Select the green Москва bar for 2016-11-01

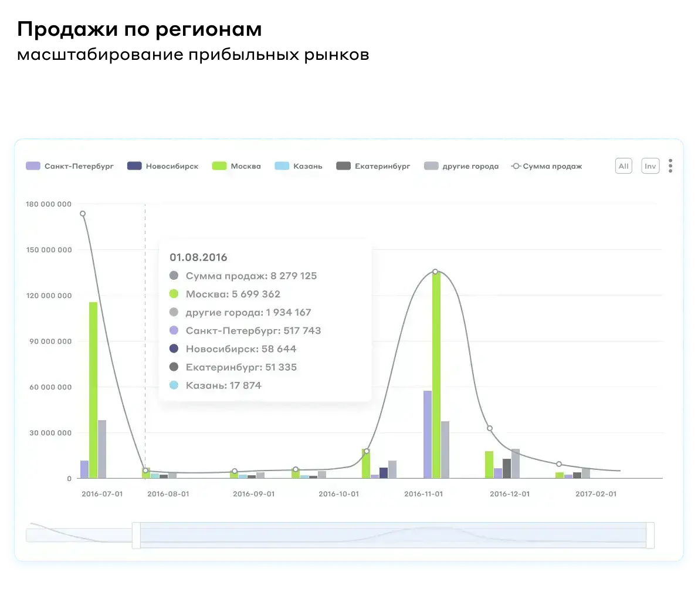coord(436,375)
